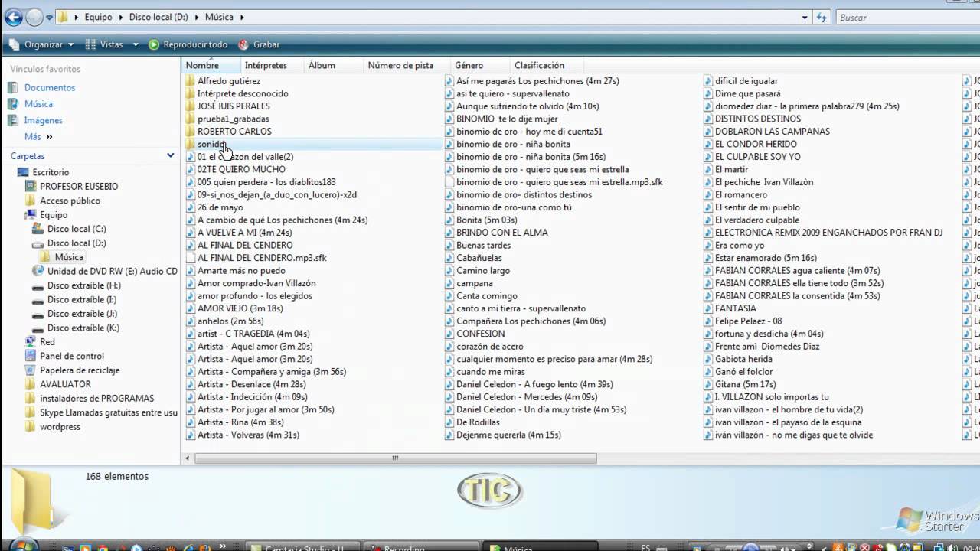The height and width of the screenshot is (551, 980).
Task: Select Disco local (D:) in tree
Action: pos(77,243)
